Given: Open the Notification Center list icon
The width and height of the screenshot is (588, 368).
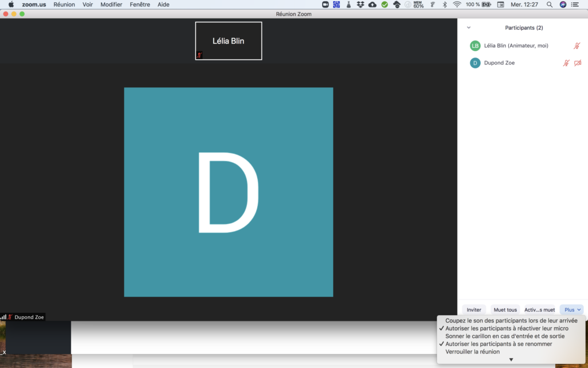Looking at the screenshot, I should [575, 5].
